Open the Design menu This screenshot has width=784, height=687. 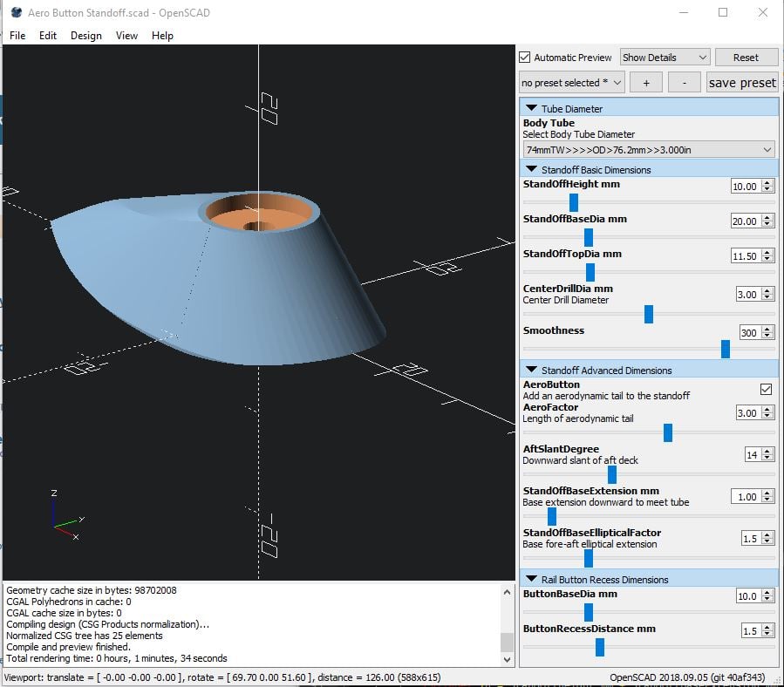86,36
